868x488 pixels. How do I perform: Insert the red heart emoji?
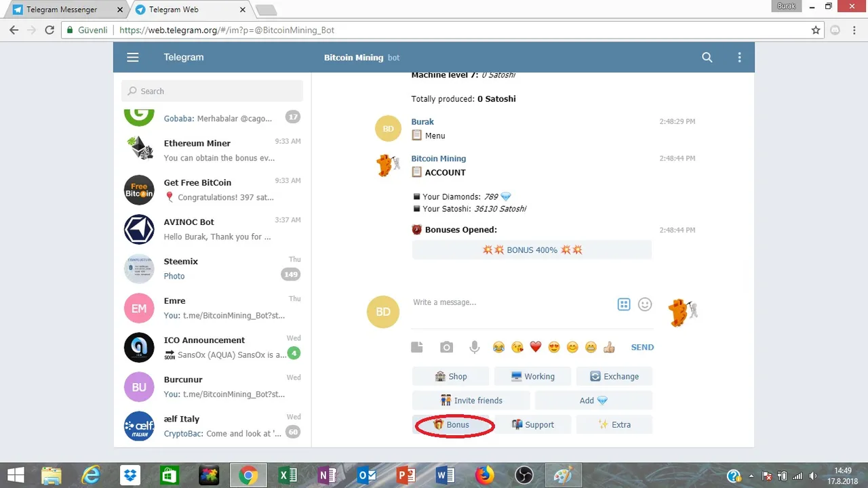tap(536, 347)
